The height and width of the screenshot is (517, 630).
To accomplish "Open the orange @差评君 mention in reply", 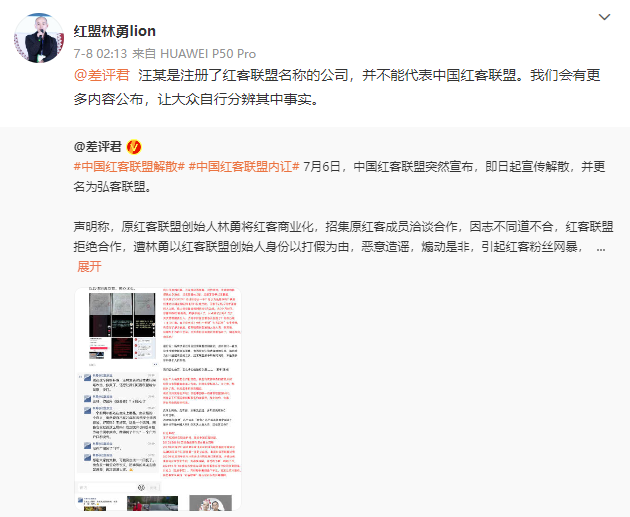I will (102, 75).
